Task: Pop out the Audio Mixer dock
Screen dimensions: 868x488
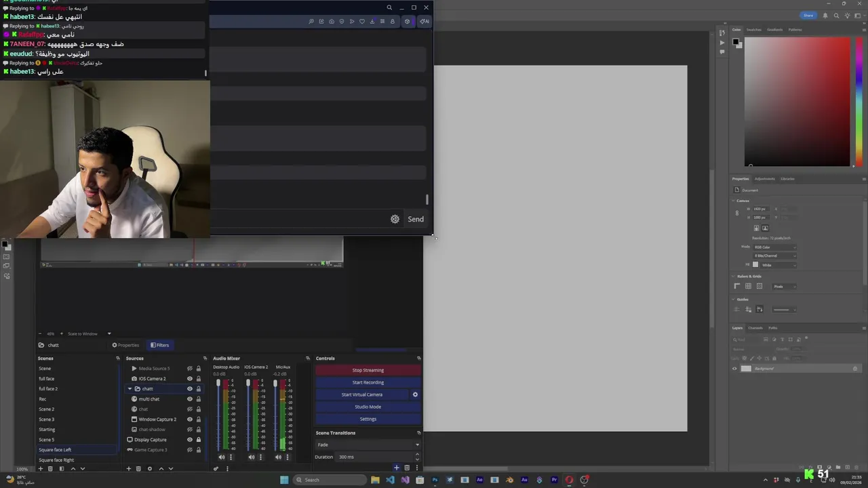Action: tap(308, 359)
